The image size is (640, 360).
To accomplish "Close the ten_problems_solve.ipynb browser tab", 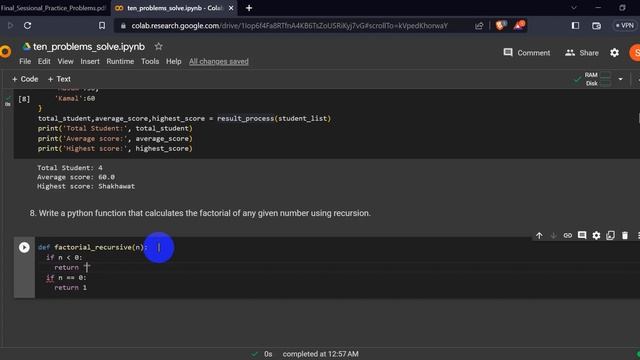I will [x=231, y=8].
